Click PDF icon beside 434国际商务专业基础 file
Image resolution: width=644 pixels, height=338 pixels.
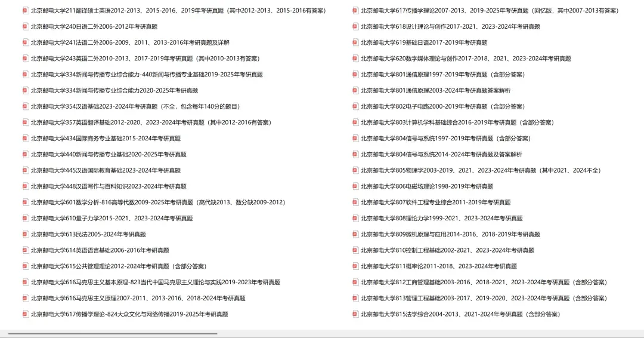pyautogui.click(x=26, y=139)
